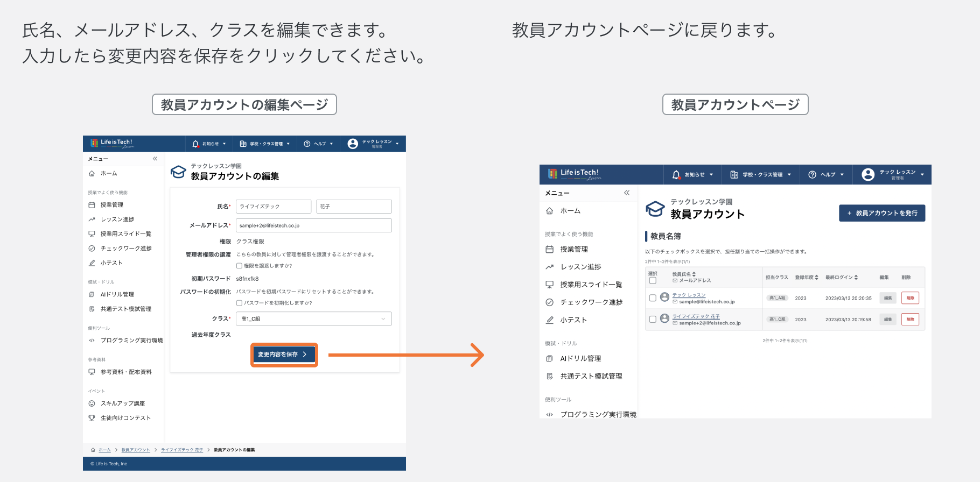Viewport: 980px width, 482px height.
Task: Open テック レッスン user menu on account list header
Action: click(x=893, y=175)
